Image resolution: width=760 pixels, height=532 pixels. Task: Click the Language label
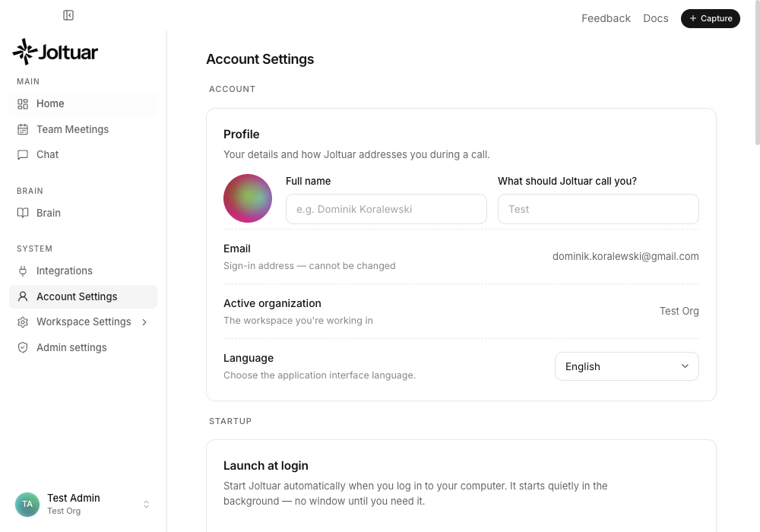249,358
